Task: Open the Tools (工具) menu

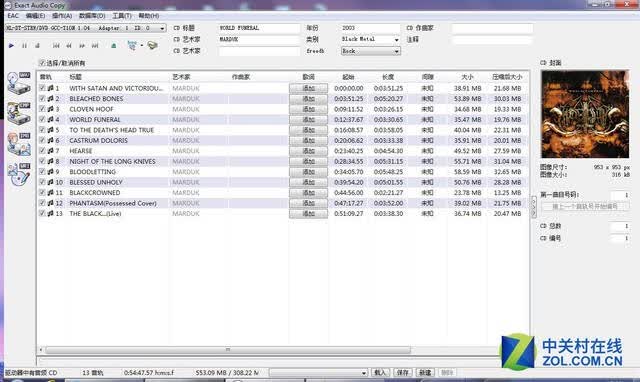Action: (122, 16)
